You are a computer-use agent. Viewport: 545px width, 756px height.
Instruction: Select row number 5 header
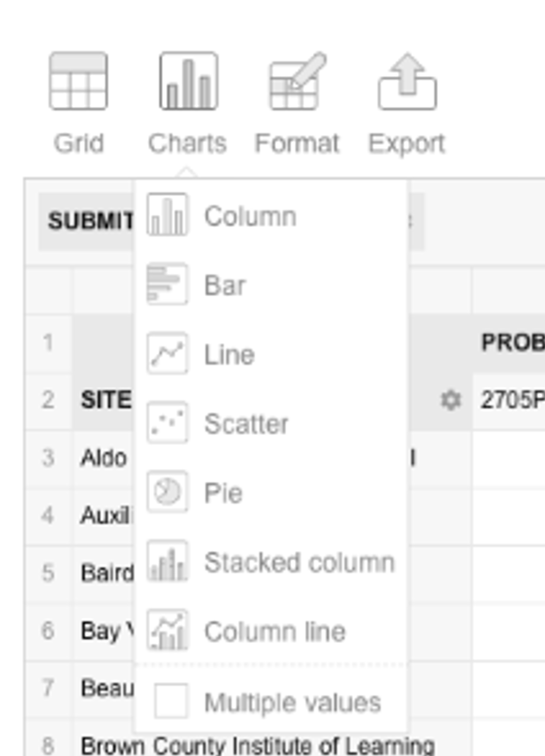pyautogui.click(x=48, y=573)
